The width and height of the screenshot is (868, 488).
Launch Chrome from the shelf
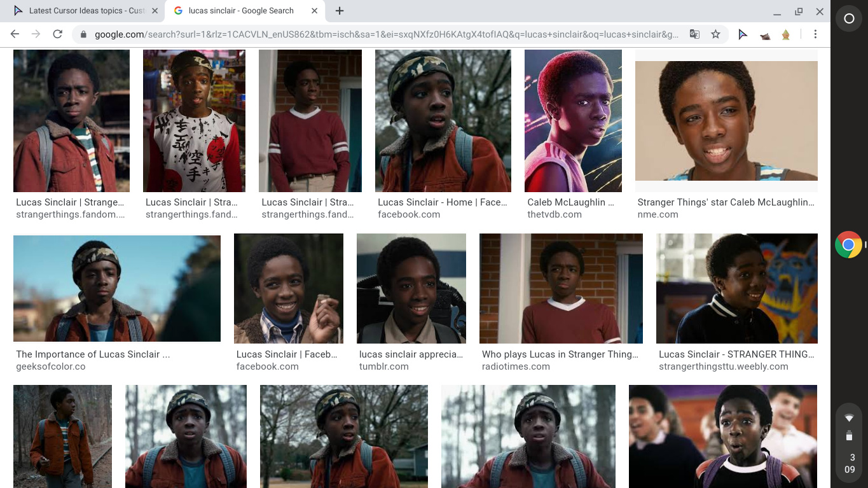[848, 244]
